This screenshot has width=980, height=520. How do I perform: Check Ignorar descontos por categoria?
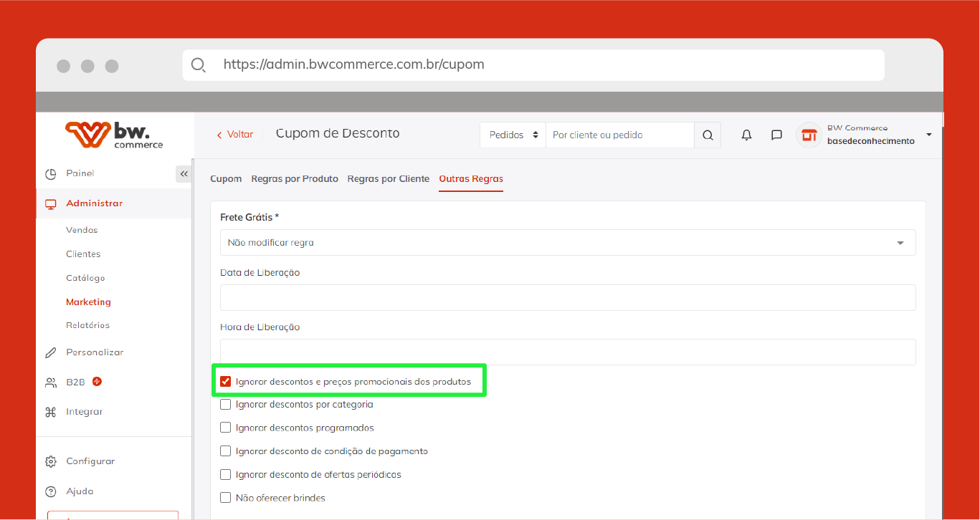click(x=226, y=404)
